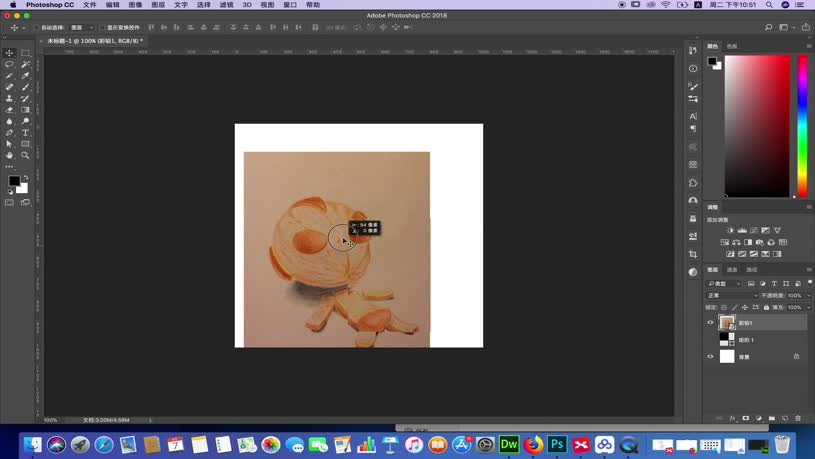This screenshot has height=459, width=815.
Task: Add Brightness/Contrast adjustment from Adjustments panel
Action: (730, 230)
